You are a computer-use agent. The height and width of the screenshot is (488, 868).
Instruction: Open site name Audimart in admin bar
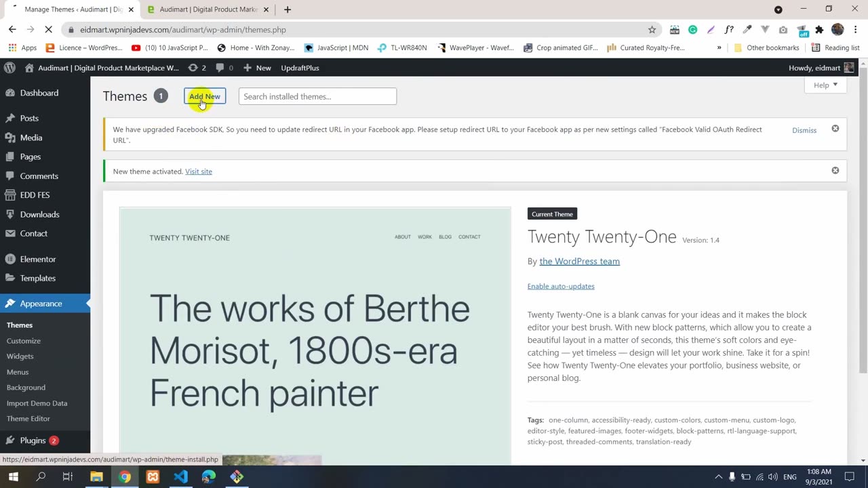(x=102, y=68)
